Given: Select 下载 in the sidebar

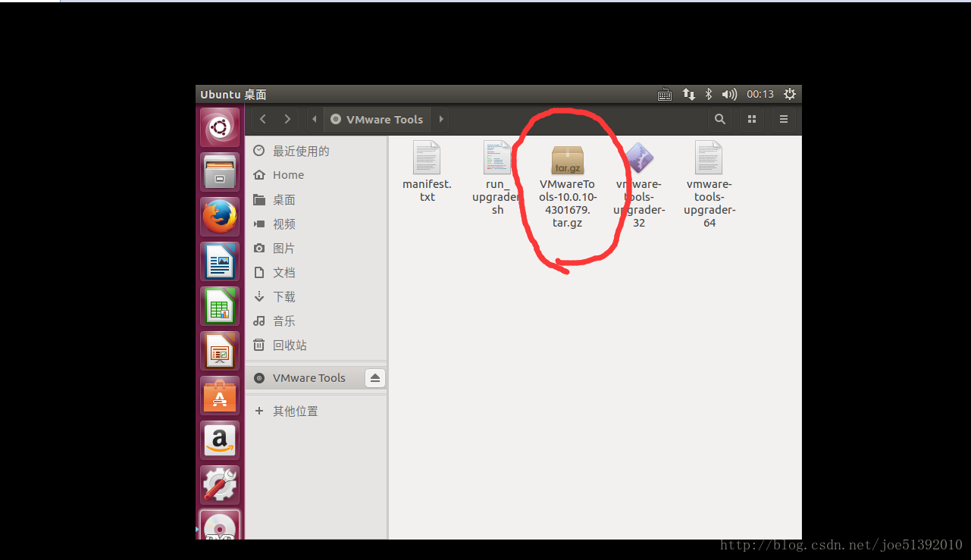Looking at the screenshot, I should tap(316, 296).
